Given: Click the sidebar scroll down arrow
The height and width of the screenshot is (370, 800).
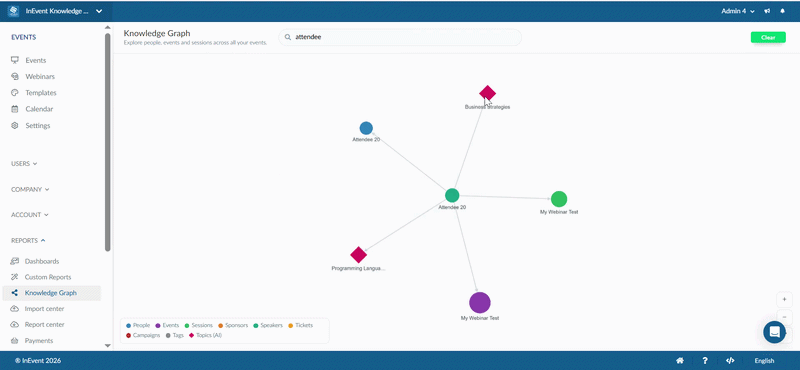Looking at the screenshot, I should [107, 346].
